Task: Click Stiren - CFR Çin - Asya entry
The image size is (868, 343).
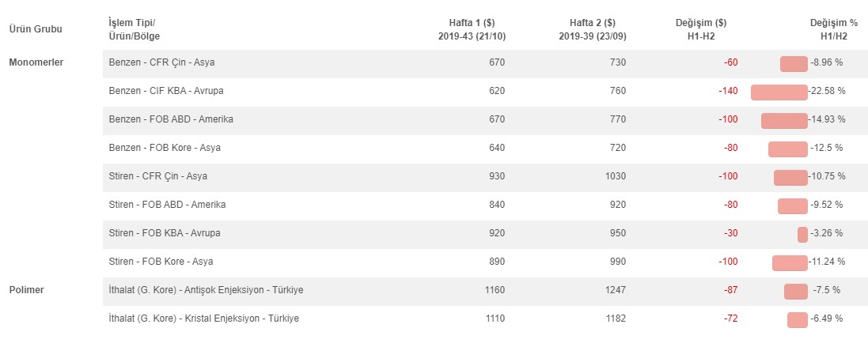Action: [485, 178]
